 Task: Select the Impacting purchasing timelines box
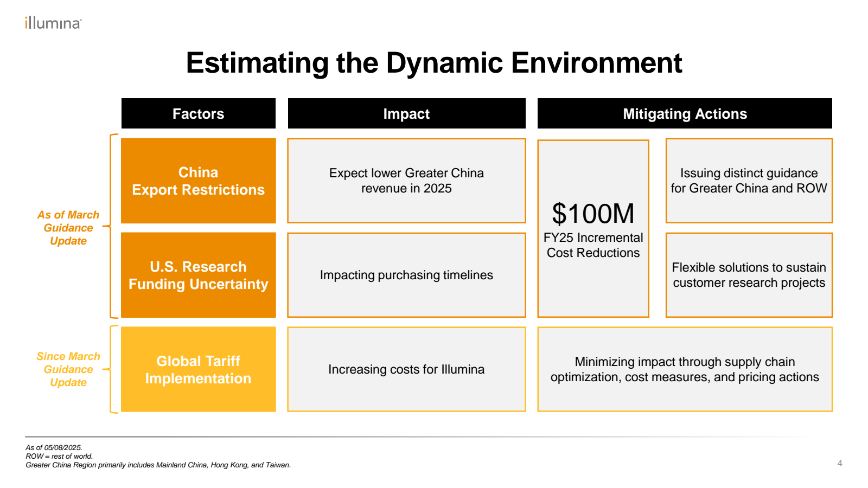pyautogui.click(x=406, y=275)
